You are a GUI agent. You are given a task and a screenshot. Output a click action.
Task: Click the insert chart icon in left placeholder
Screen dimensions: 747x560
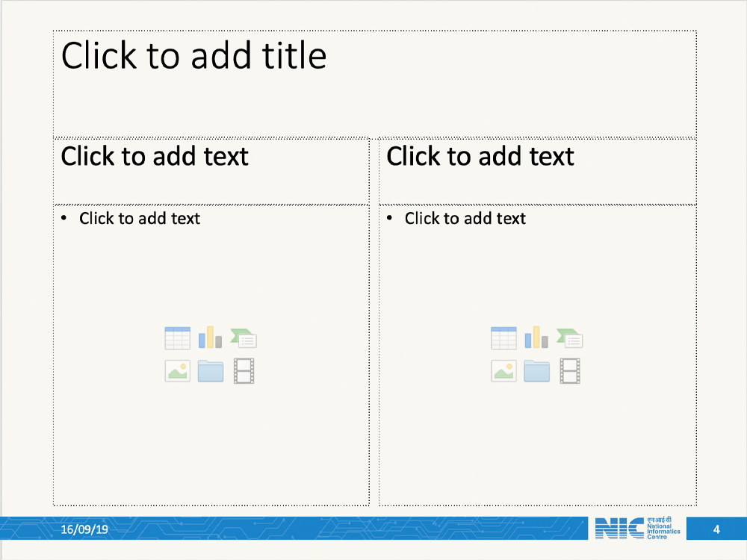click(x=210, y=337)
